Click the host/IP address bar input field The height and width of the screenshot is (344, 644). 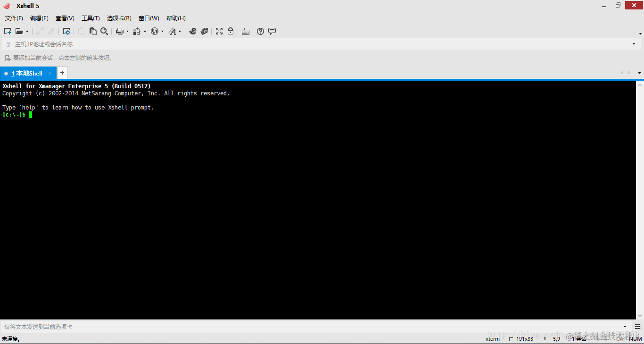321,44
